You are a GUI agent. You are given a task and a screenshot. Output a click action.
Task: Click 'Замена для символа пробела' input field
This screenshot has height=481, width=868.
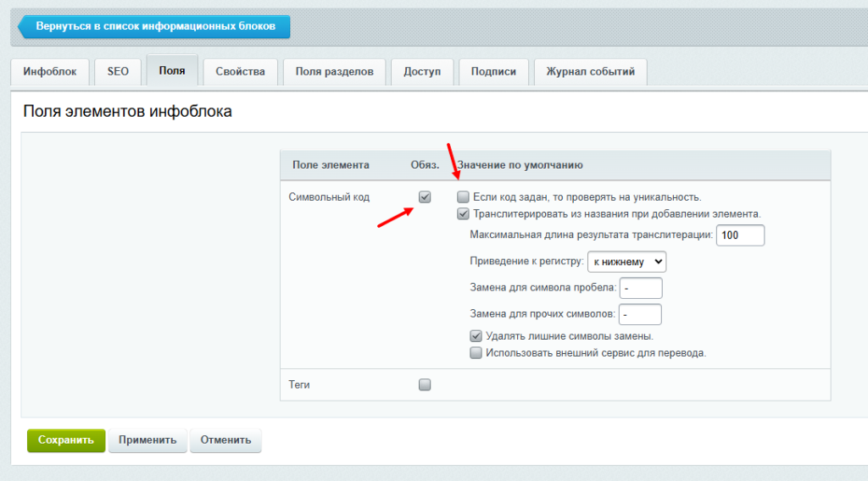click(640, 288)
